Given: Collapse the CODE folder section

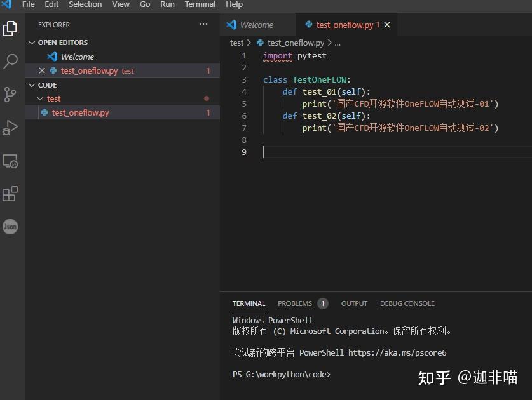Looking at the screenshot, I should 32,84.
